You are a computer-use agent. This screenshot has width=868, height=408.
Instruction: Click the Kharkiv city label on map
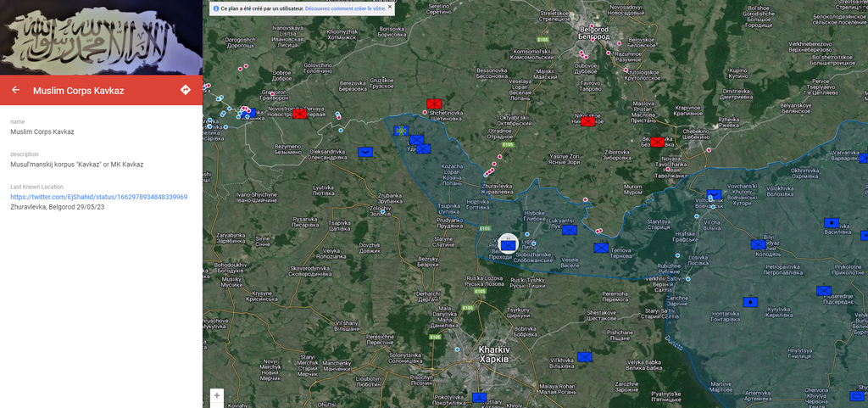pyautogui.click(x=493, y=353)
